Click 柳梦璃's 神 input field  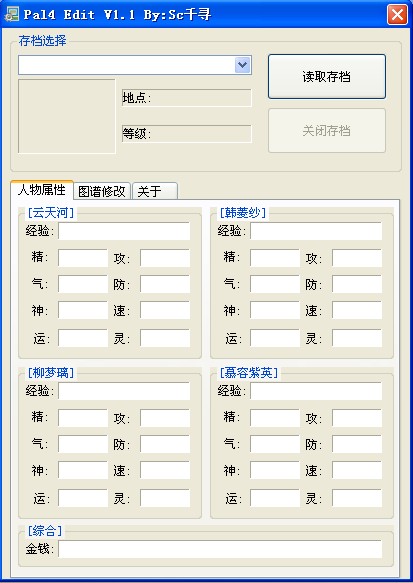pyautogui.click(x=83, y=470)
